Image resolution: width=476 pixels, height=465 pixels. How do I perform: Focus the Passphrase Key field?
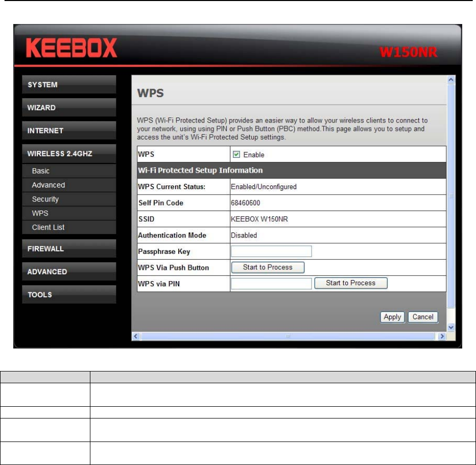[271, 251]
